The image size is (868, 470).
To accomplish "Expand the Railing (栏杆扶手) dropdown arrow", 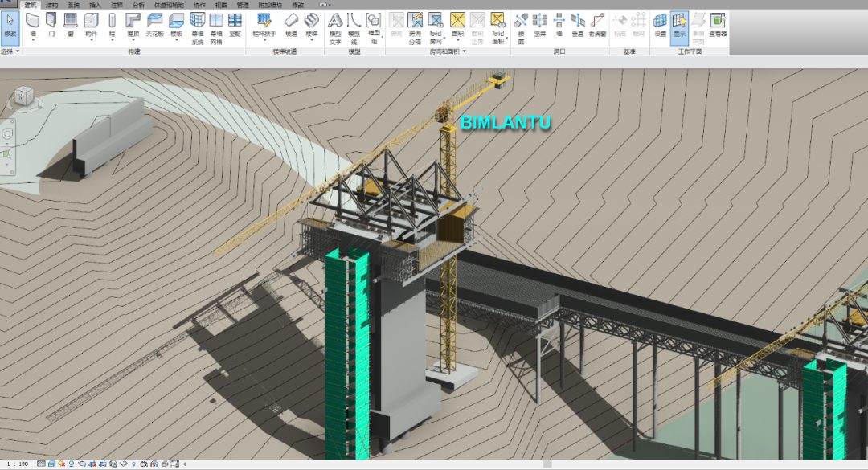I will 264,40.
